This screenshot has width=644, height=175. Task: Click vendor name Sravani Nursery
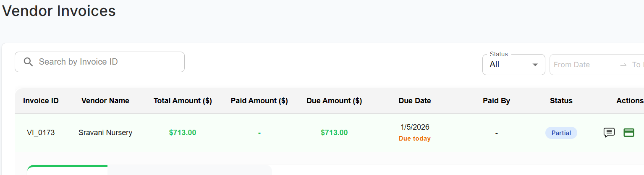105,133
